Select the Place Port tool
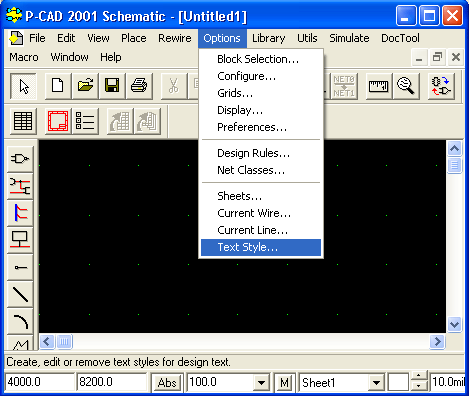 coord(20,240)
